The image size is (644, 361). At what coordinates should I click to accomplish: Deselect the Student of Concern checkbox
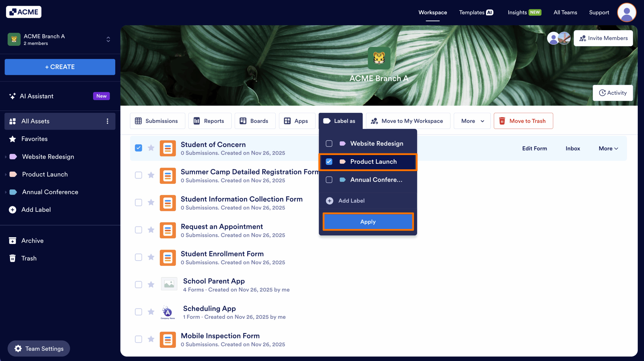pyautogui.click(x=138, y=148)
